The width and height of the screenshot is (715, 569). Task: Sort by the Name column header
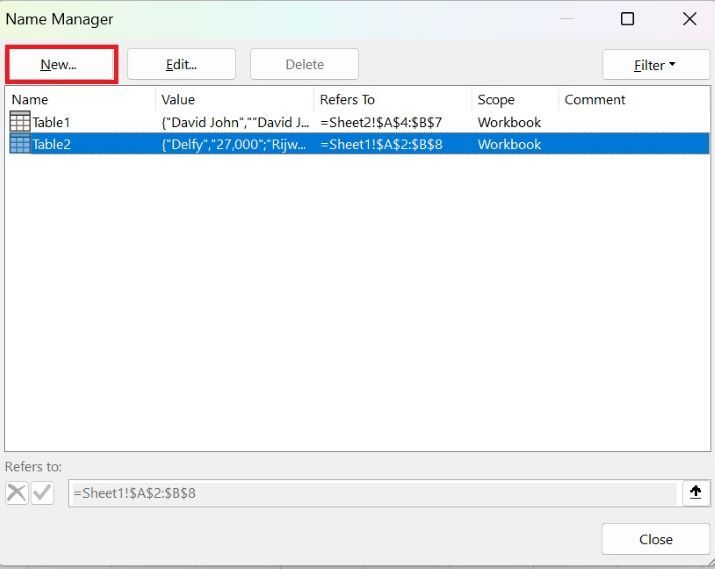80,99
